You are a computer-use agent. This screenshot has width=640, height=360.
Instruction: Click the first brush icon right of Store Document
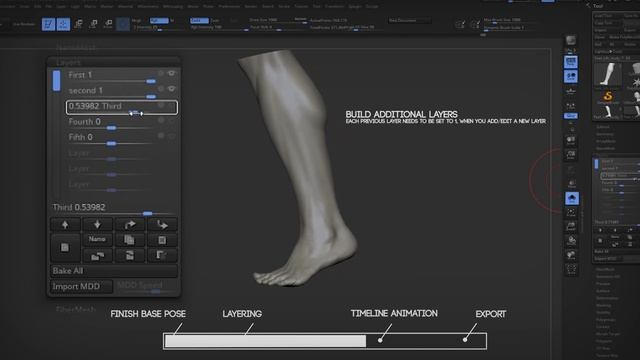click(x=460, y=25)
